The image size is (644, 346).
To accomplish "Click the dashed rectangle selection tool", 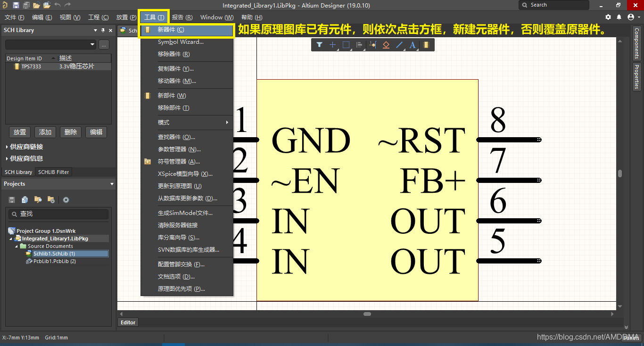I will (346, 45).
